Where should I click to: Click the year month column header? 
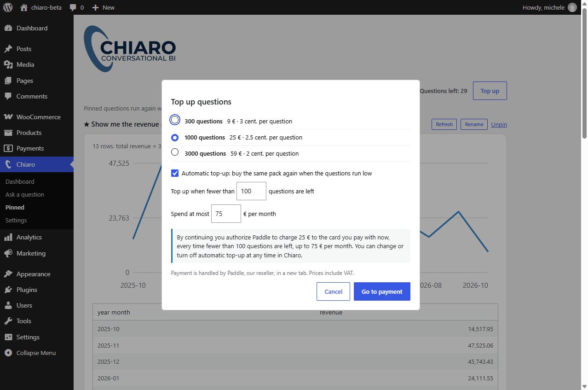point(114,312)
